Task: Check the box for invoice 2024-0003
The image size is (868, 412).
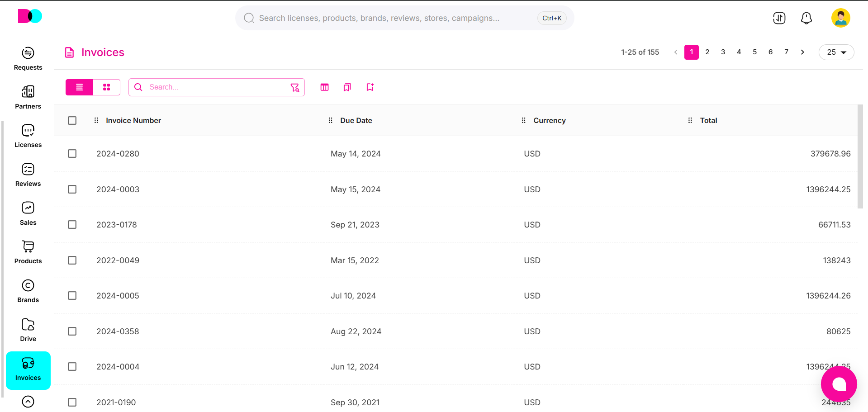Action: pyautogui.click(x=72, y=189)
